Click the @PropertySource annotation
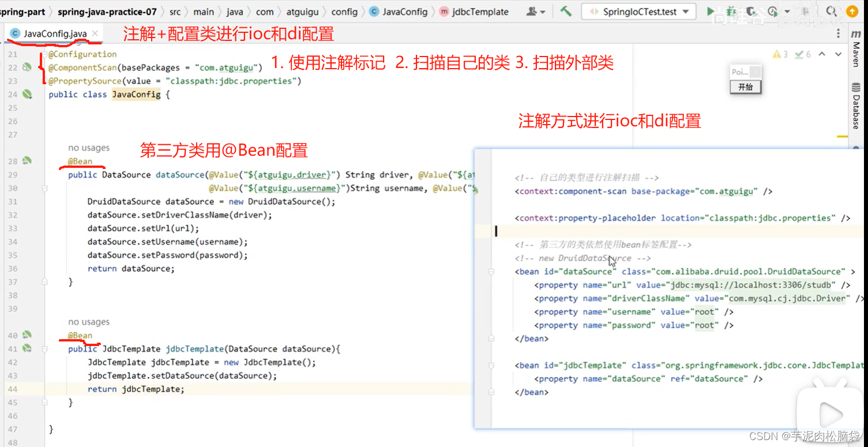868x447 pixels. 85,81
